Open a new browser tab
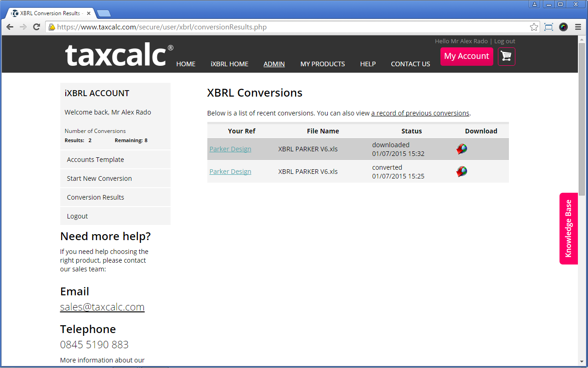 tap(103, 13)
